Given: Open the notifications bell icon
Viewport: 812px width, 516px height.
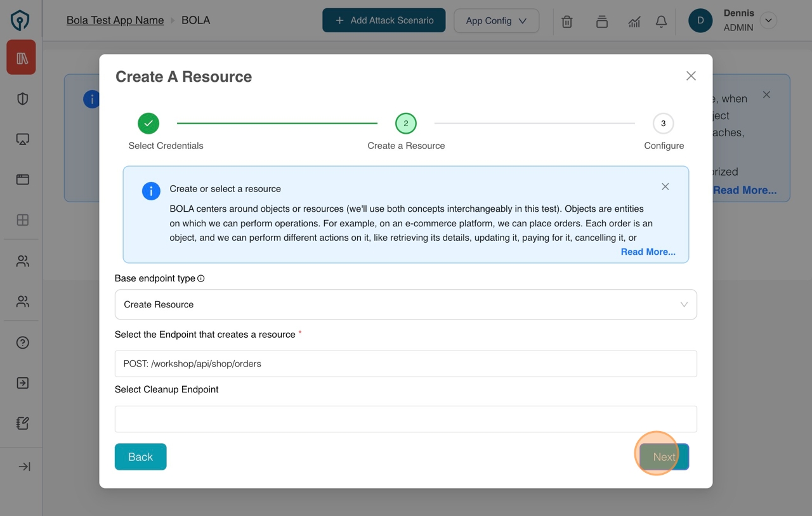Looking at the screenshot, I should point(661,22).
